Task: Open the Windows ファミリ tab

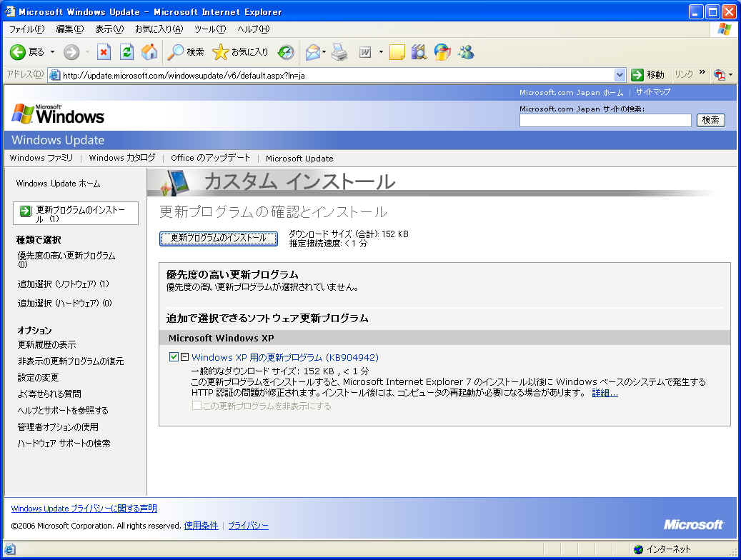Action: click(x=41, y=158)
